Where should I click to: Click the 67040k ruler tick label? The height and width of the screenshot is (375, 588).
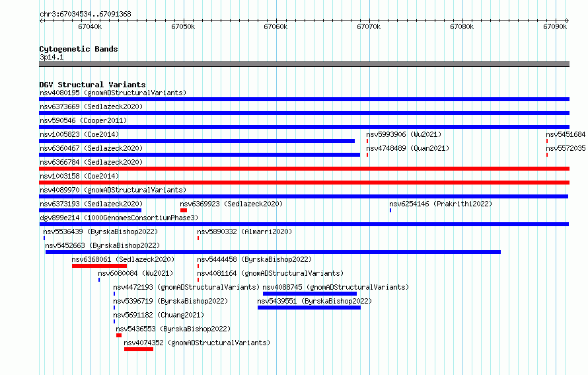[90, 26]
